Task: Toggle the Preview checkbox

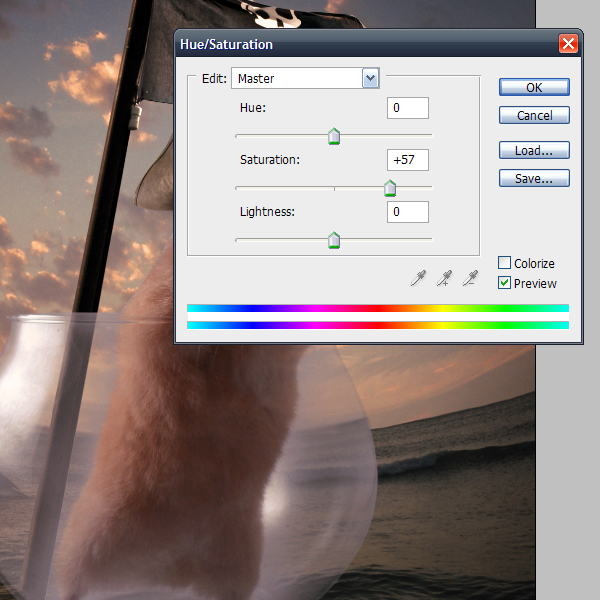Action: 504,283
